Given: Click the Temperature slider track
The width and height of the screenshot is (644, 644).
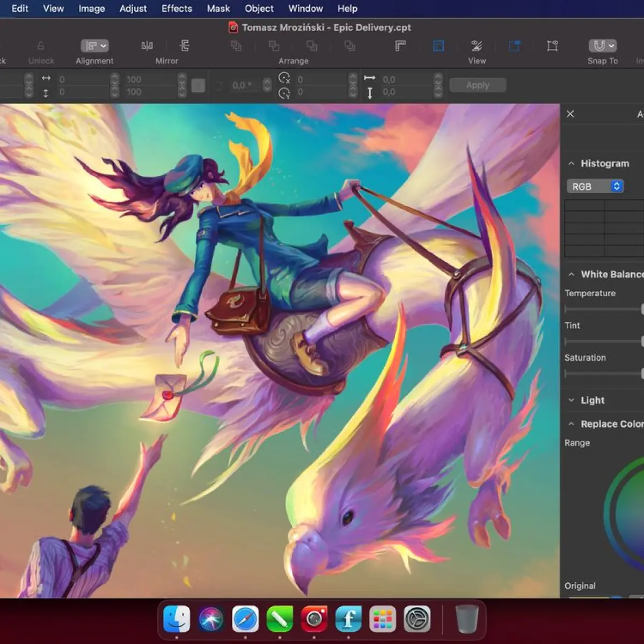Looking at the screenshot, I should 604,309.
